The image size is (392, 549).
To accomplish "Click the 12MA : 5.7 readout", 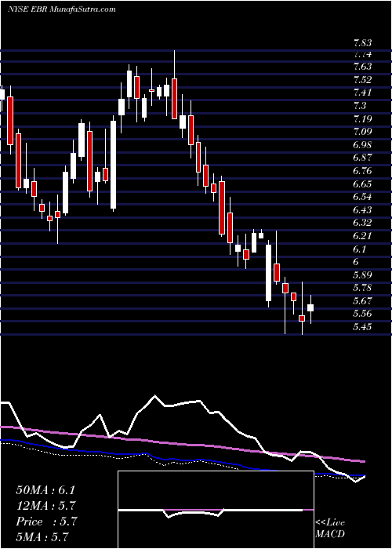I will pyautogui.click(x=46, y=506).
